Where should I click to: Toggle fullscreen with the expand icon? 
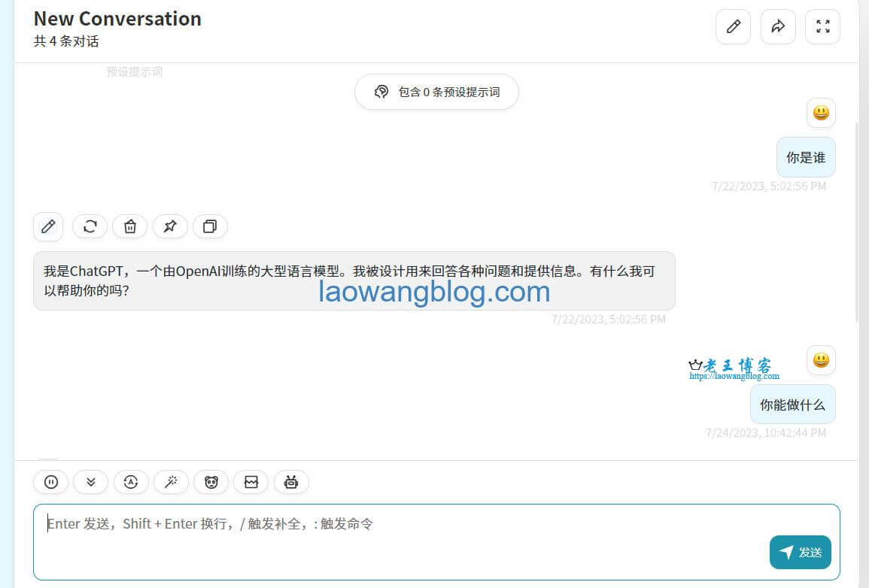(x=822, y=26)
